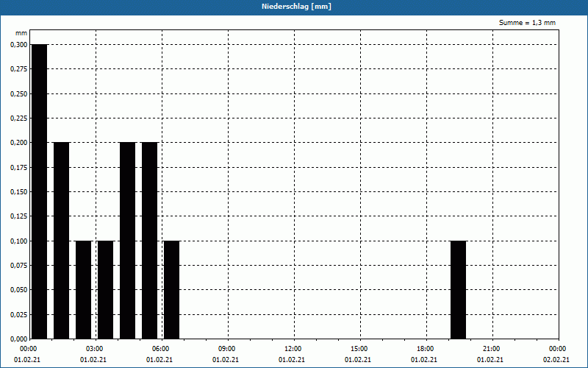
Task: Click the "21:00" time axis label
Action: [491, 349]
